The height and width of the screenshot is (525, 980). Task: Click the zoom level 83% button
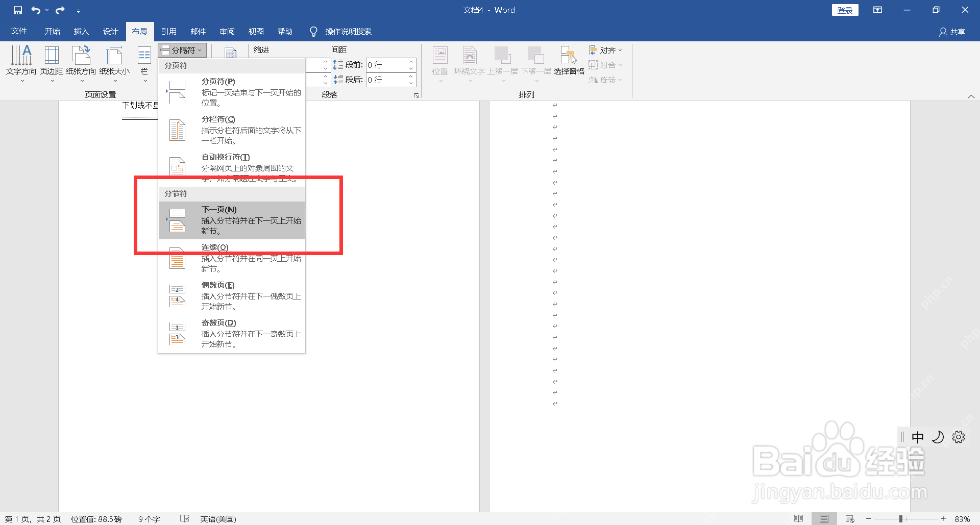(962, 519)
